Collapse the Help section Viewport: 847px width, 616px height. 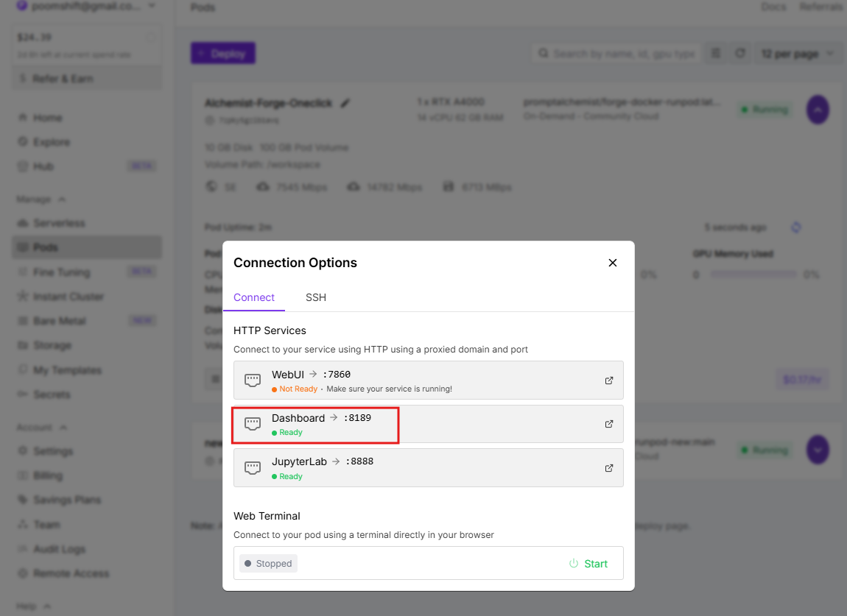pyautogui.click(x=33, y=606)
